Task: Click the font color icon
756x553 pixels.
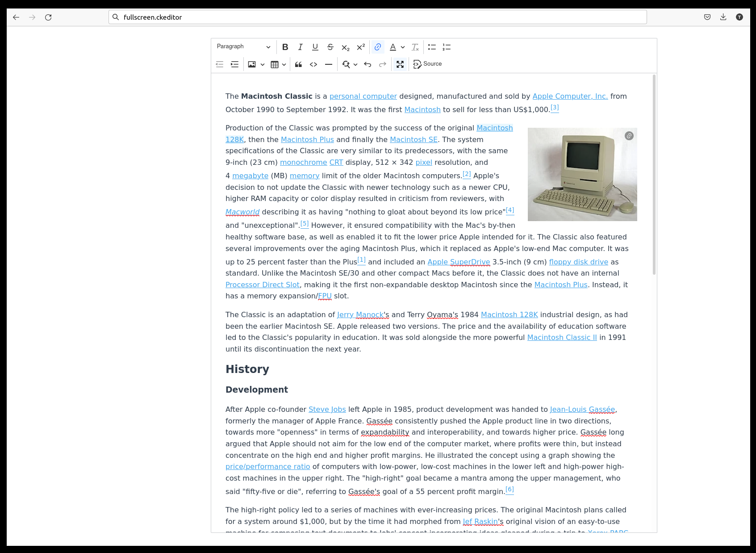Action: click(393, 47)
